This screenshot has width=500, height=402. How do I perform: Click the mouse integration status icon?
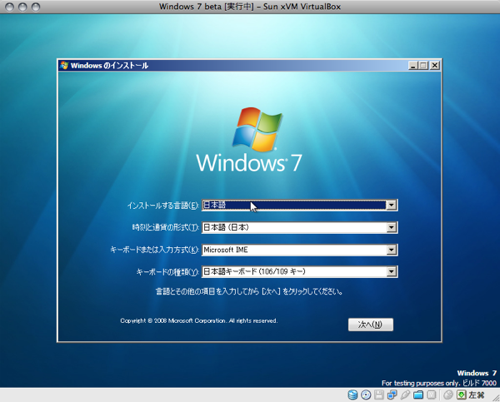pos(448,395)
